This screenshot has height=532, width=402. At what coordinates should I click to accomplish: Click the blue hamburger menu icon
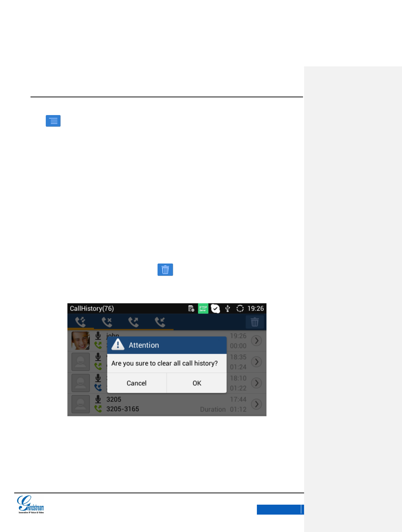(53, 121)
